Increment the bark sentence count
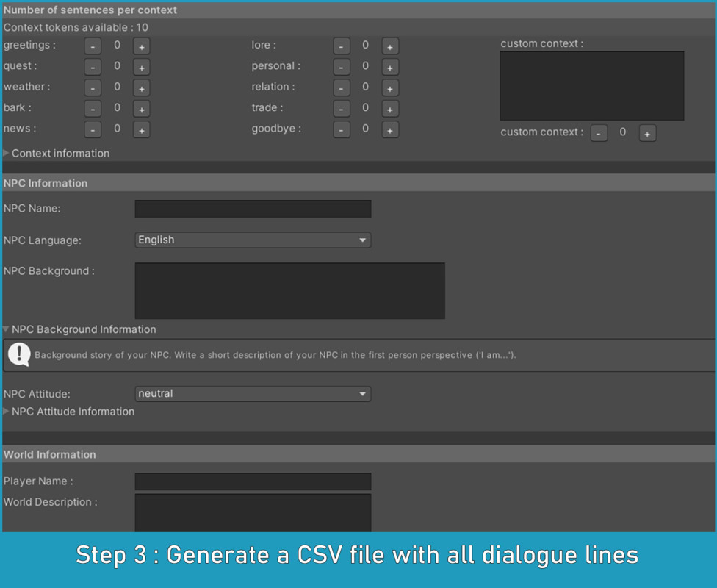Image resolution: width=717 pixels, height=588 pixels. tap(140, 107)
